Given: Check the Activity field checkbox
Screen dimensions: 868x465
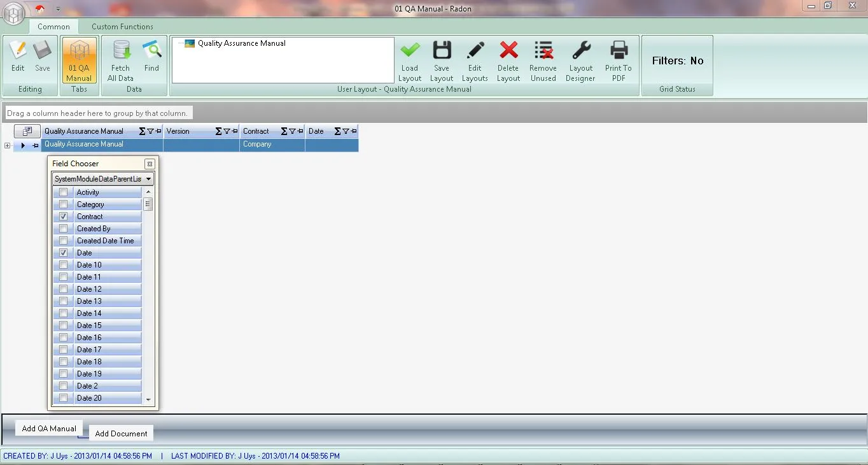Looking at the screenshot, I should click(63, 192).
